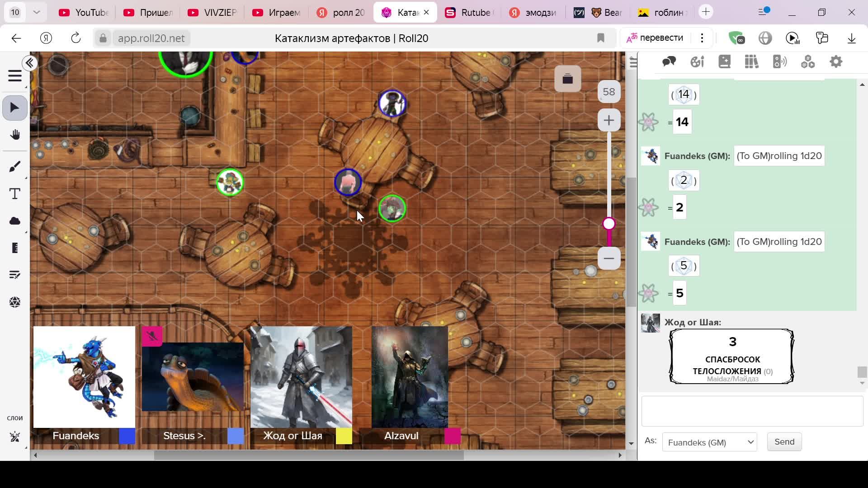Toggle the page bookmark icon
868x488 pixels.
pos(600,38)
